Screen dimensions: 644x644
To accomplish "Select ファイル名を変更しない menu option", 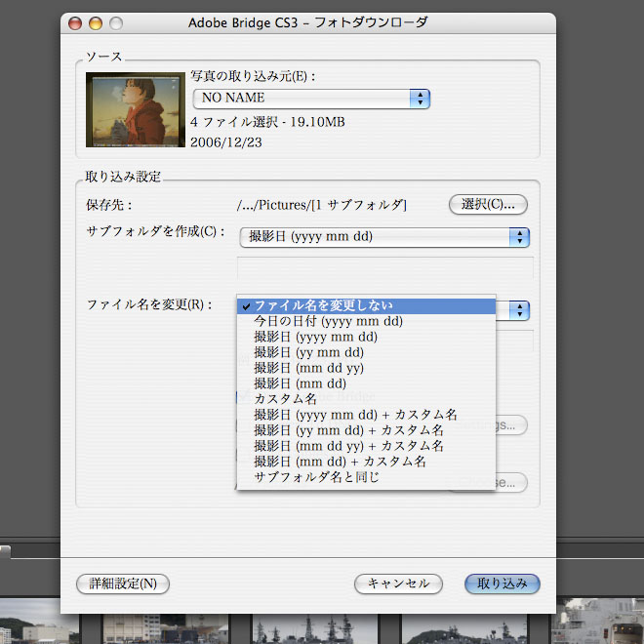I will pyautogui.click(x=366, y=306).
